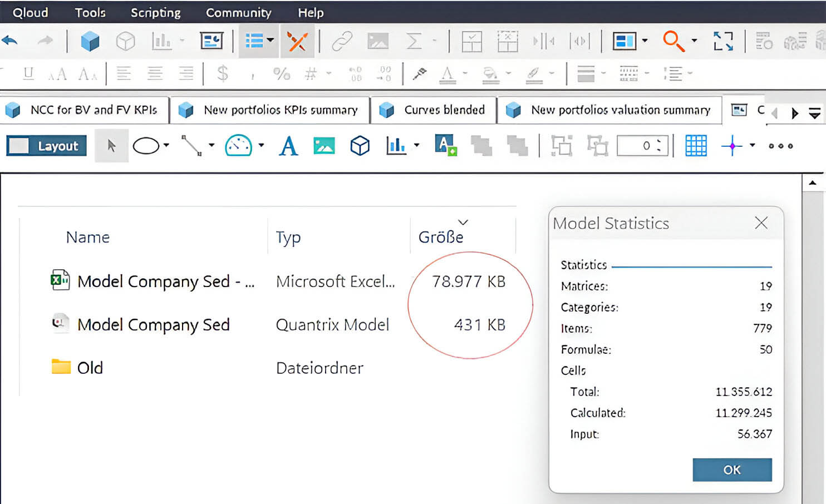Click the blue cube matrix icon
This screenshot has height=504, width=826.
pyautogui.click(x=90, y=41)
